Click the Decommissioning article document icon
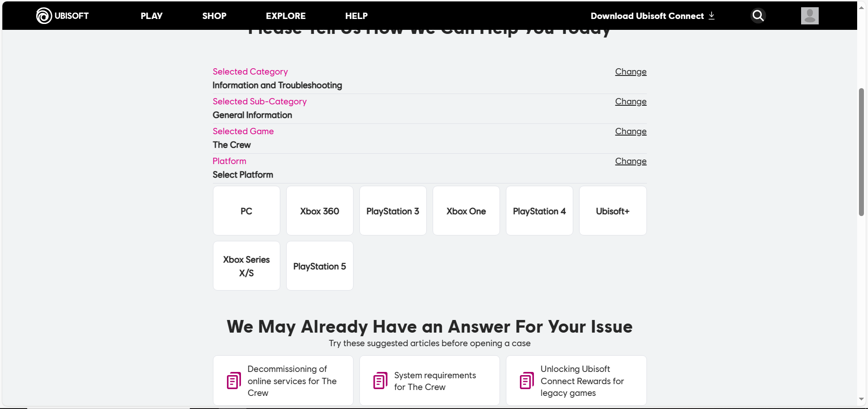 coord(234,381)
